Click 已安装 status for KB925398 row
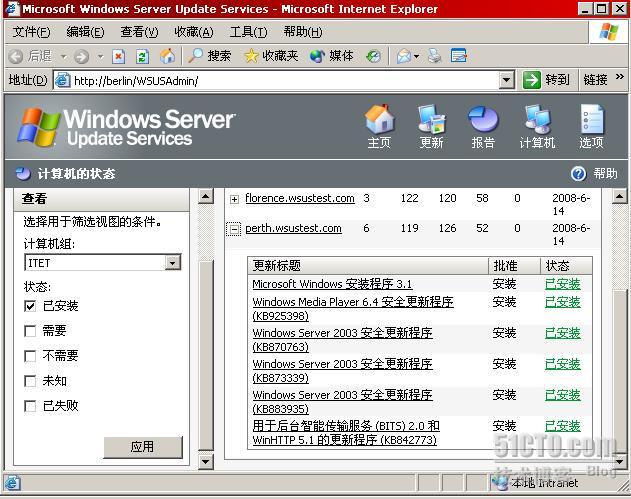Screen dimensions: 631x499 [x=563, y=302]
